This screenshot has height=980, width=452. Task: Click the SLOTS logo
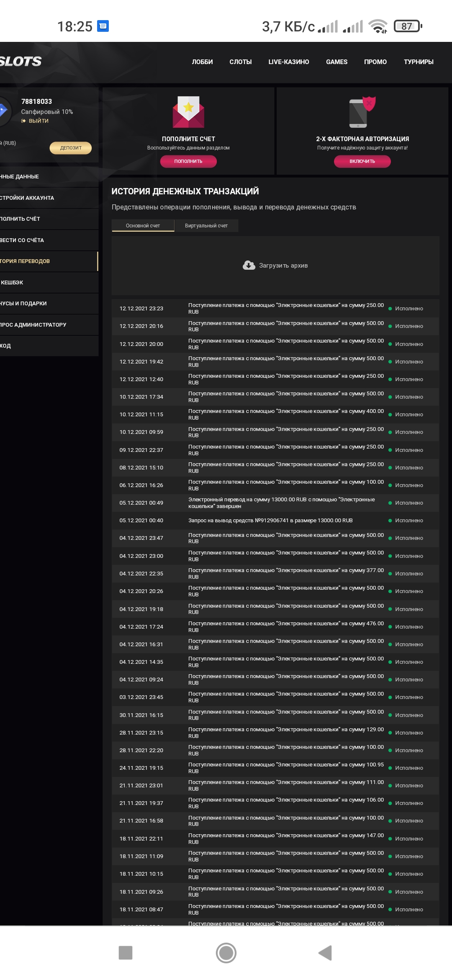(x=21, y=62)
